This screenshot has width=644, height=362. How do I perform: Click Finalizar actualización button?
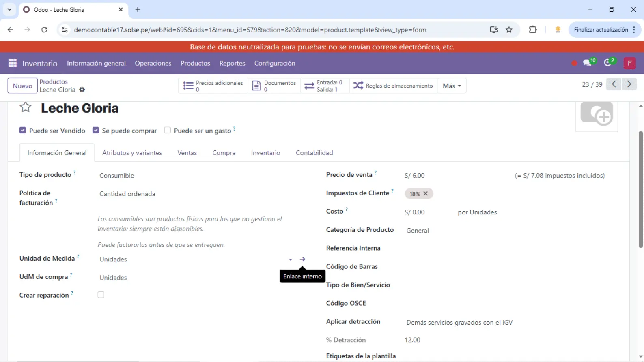604,30
